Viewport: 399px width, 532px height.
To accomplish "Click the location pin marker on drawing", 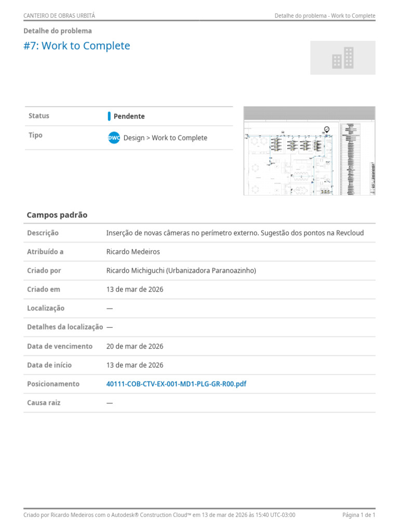I will (x=327, y=129).
